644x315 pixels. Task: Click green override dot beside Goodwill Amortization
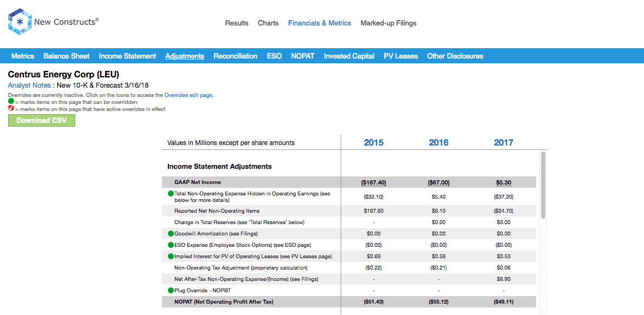pyautogui.click(x=171, y=234)
